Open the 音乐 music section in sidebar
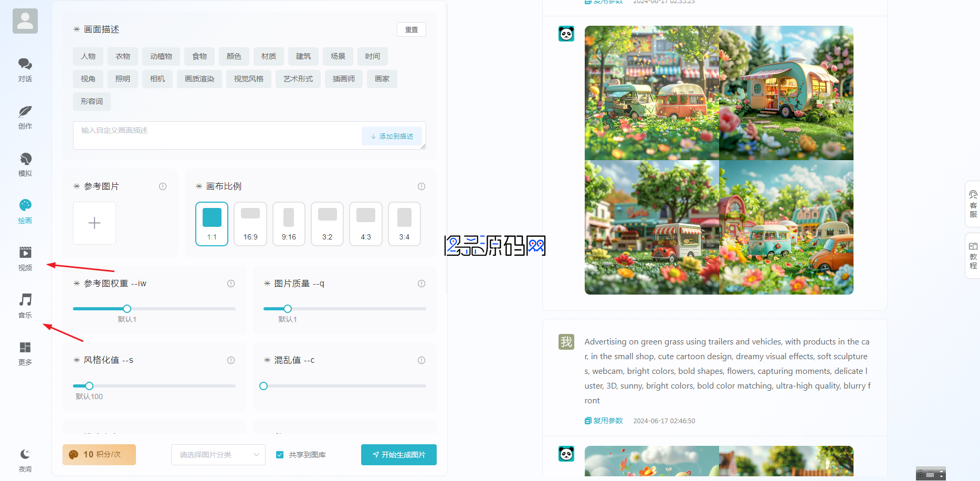This screenshot has width=980, height=481. click(x=25, y=306)
